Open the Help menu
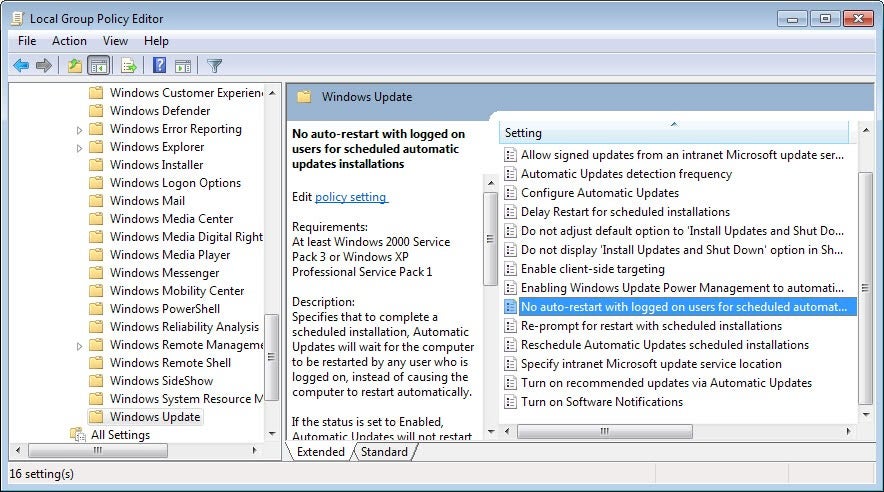Image resolution: width=884 pixels, height=492 pixels. pyautogui.click(x=156, y=41)
